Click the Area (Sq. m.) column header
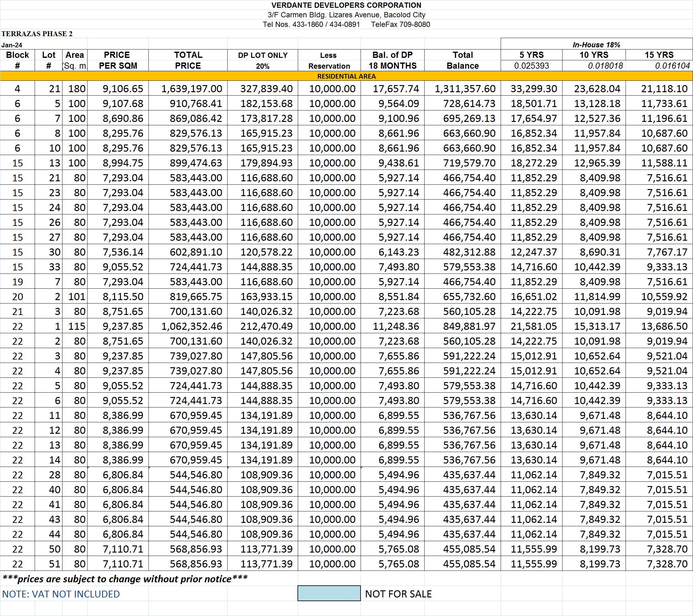Viewport: 693px width, 616px height. tap(75, 60)
